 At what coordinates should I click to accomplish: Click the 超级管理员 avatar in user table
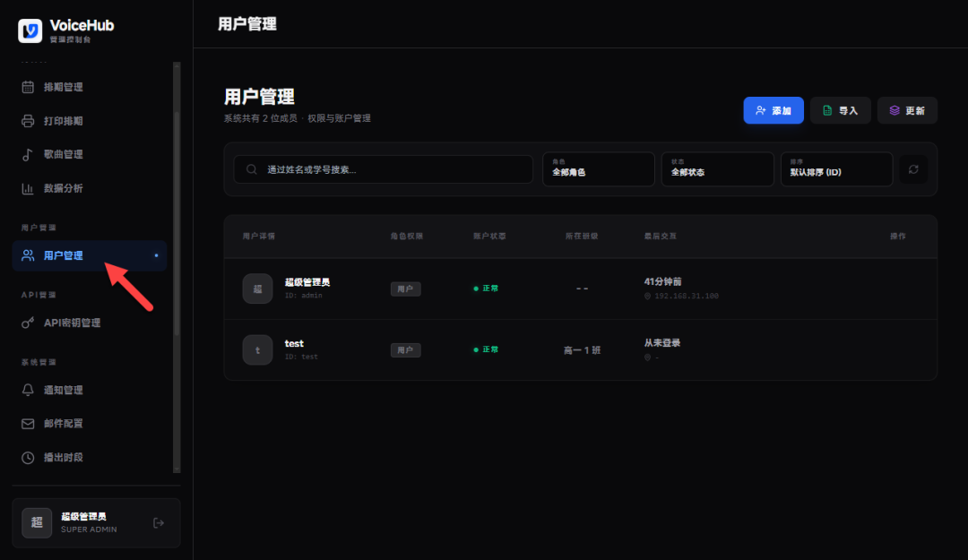click(257, 289)
